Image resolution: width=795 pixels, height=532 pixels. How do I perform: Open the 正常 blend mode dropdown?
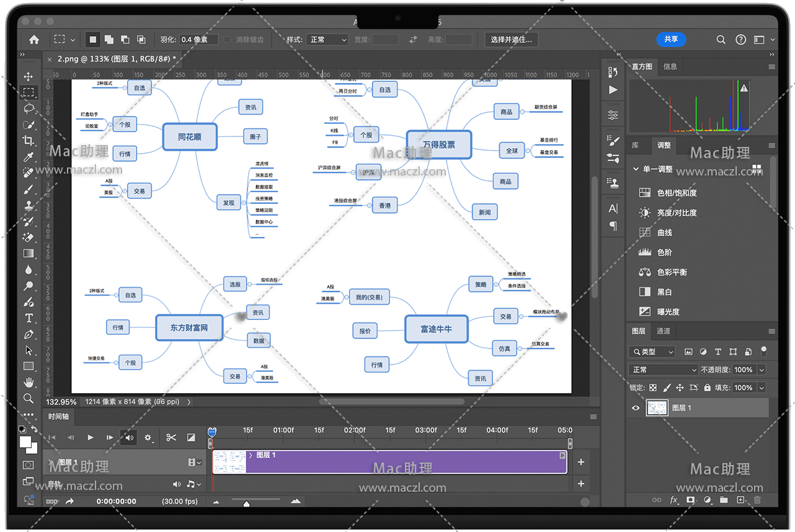point(664,370)
